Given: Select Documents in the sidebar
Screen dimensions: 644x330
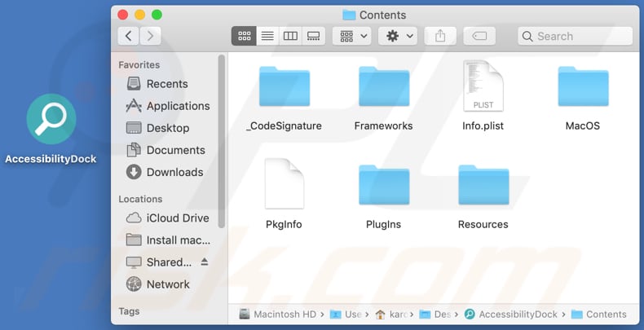Looking at the screenshot, I should [166, 150].
